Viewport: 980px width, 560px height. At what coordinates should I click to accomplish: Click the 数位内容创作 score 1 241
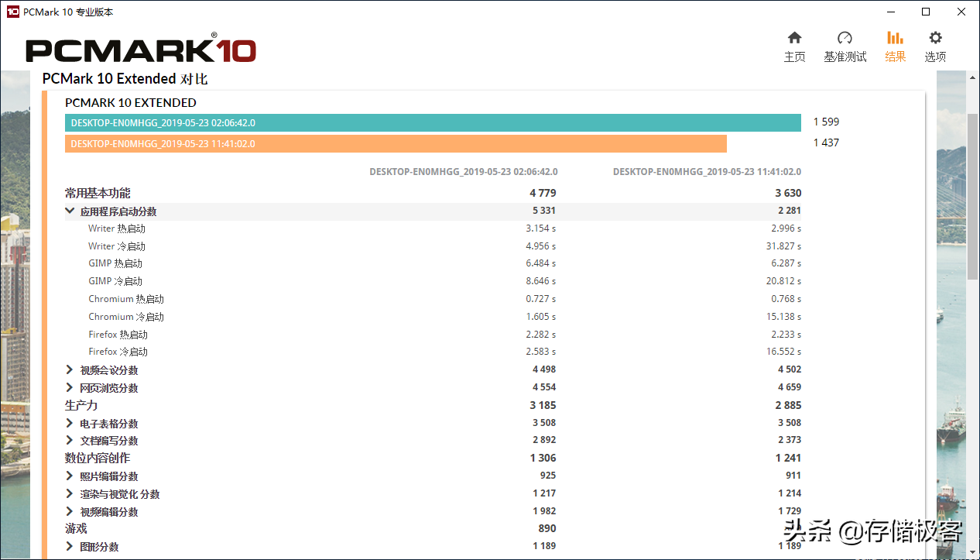coord(788,458)
